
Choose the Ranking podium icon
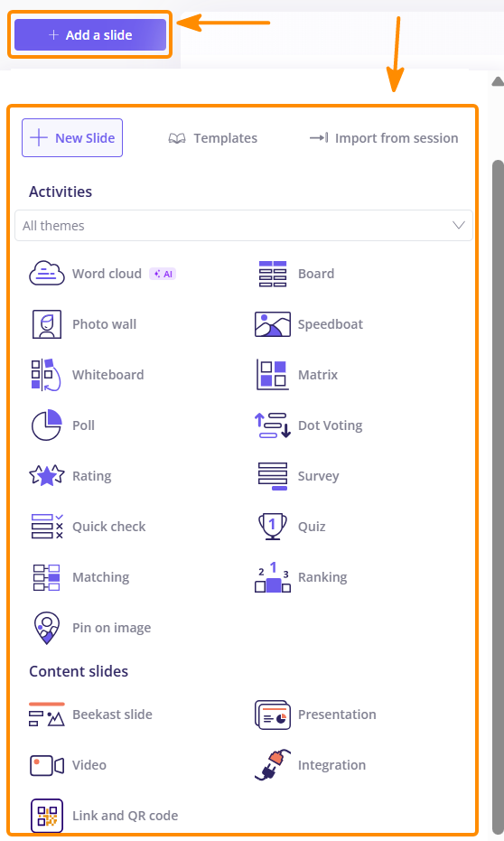(273, 577)
